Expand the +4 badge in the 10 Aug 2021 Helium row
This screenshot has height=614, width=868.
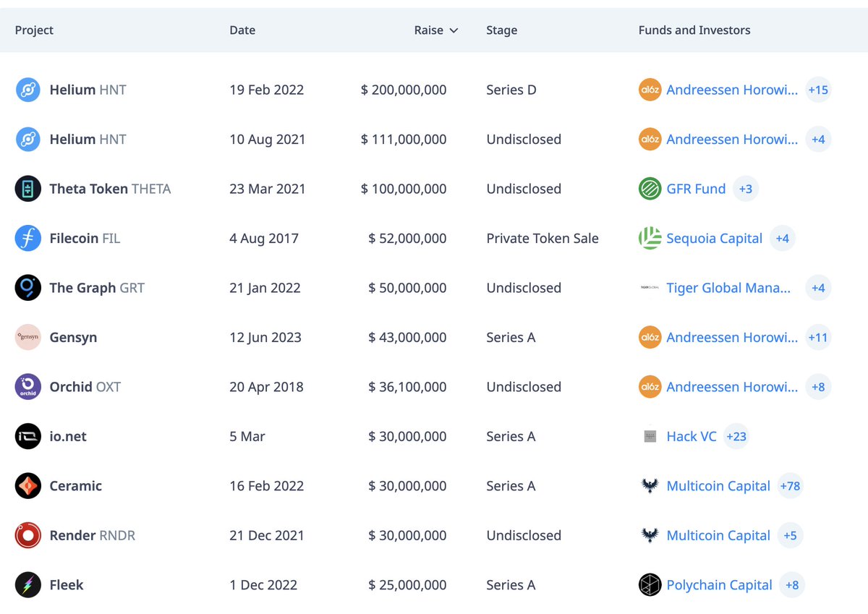818,140
